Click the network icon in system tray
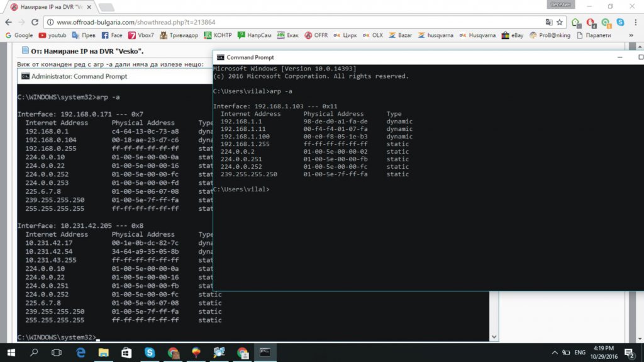Image resolution: width=644 pixels, height=362 pixels. pos(567,353)
